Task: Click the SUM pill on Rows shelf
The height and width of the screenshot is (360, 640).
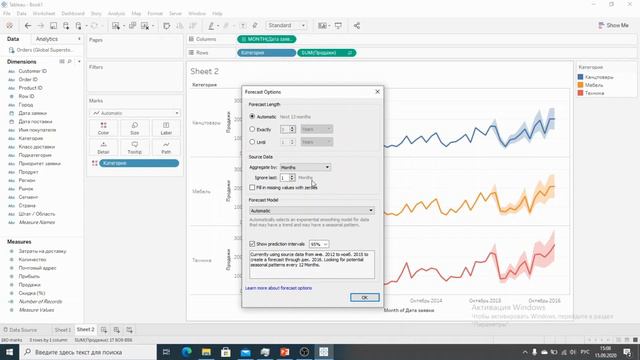Action: 327,53
